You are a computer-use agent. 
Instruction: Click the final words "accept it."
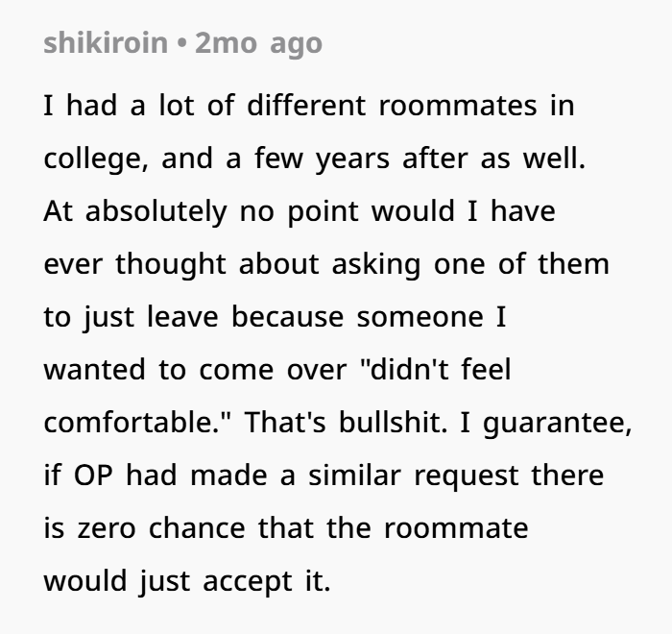267,582
